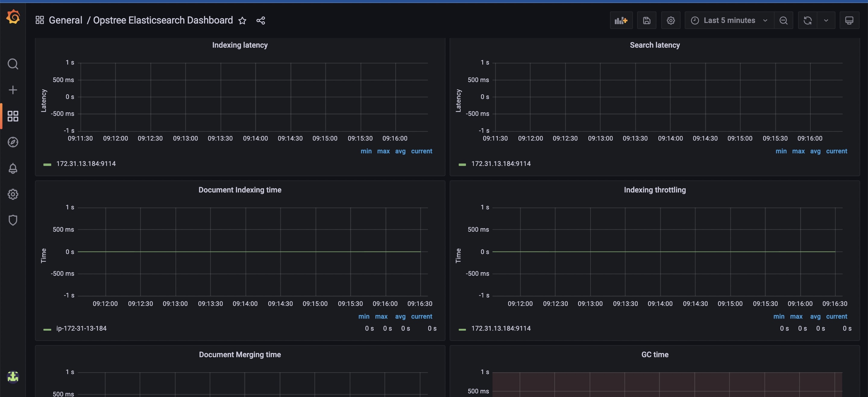Image resolution: width=868 pixels, height=397 pixels.
Task: Expand the refresh interval dropdown arrow
Action: pos(826,20)
